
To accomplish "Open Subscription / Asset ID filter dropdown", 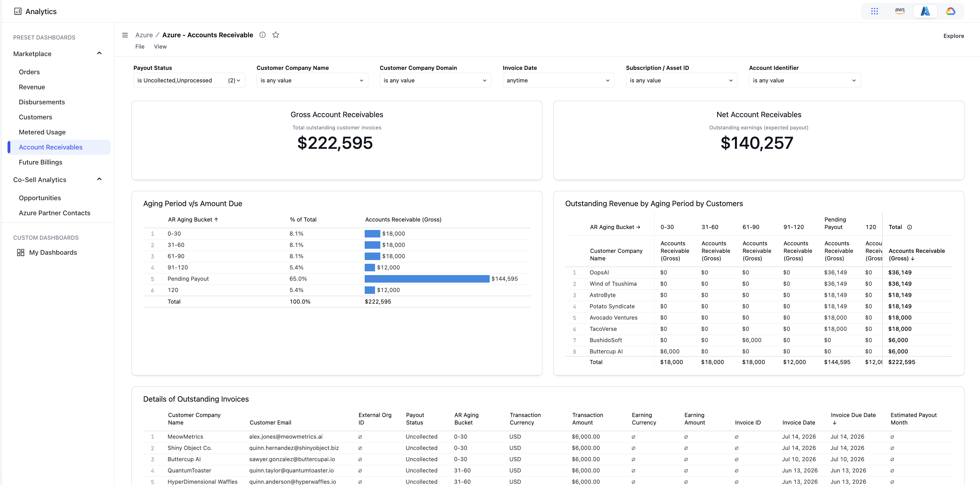I will click(681, 80).
